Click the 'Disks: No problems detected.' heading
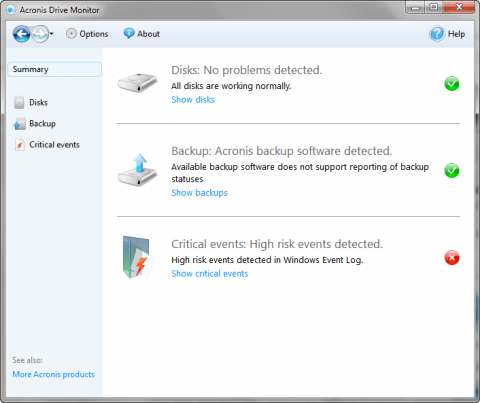 coord(247,70)
